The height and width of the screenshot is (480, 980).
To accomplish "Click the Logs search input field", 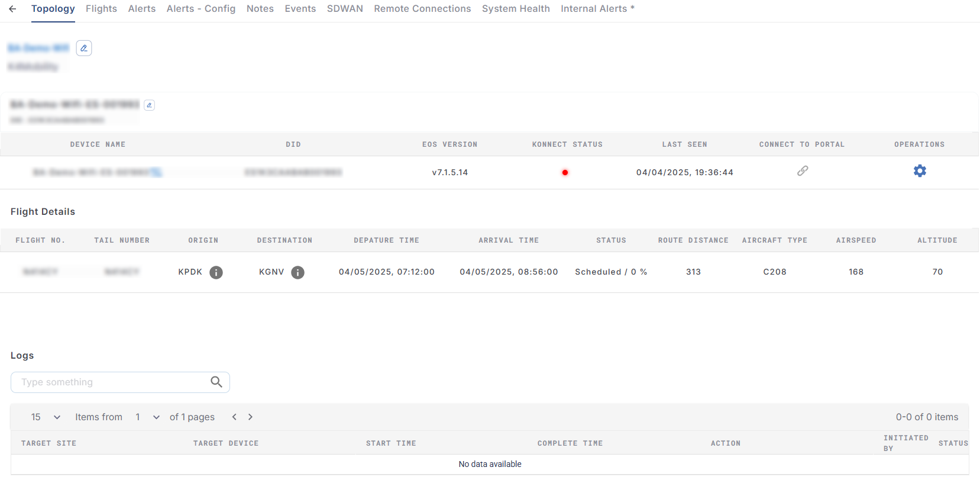I will click(x=112, y=382).
